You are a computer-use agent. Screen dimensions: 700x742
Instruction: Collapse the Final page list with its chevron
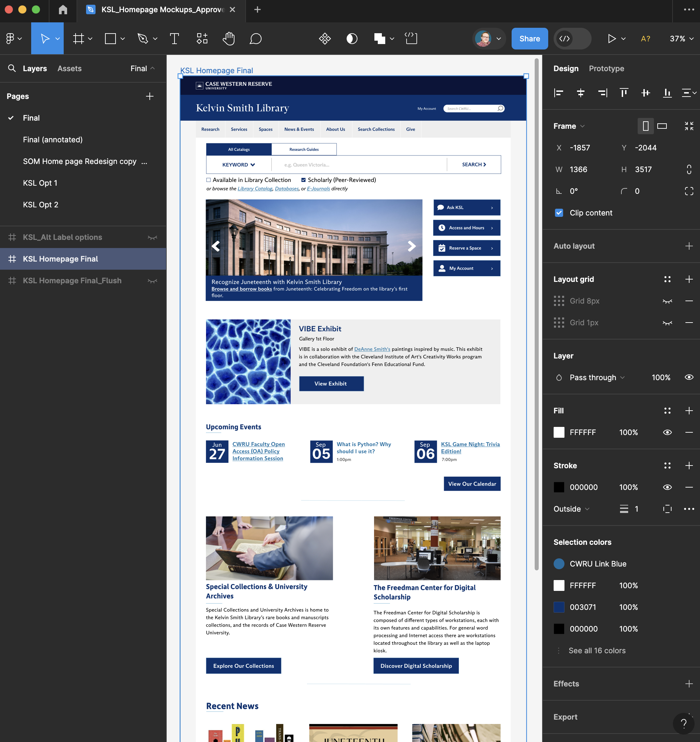(153, 68)
